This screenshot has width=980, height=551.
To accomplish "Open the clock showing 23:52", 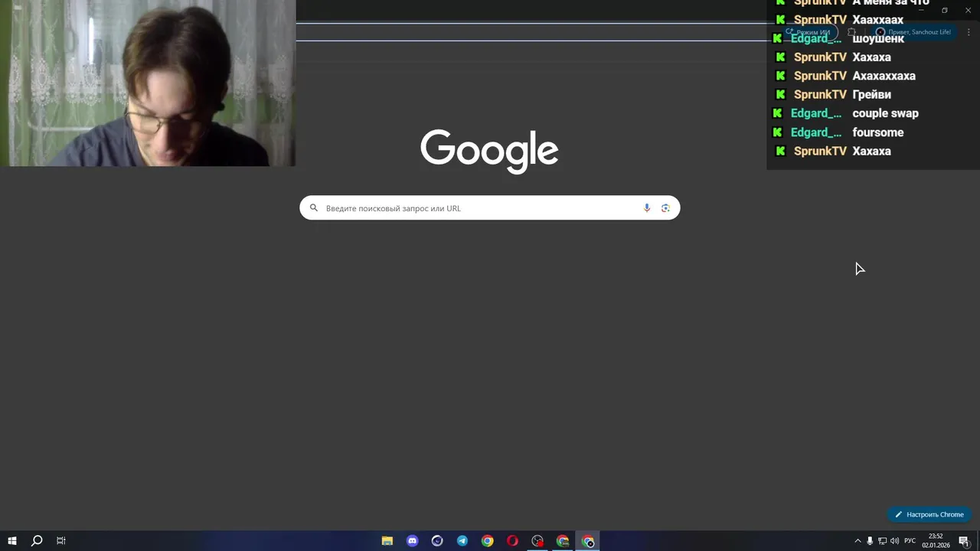I will pos(936,541).
